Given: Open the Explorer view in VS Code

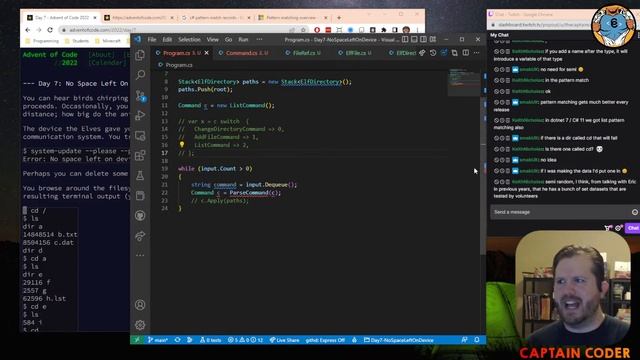Looking at the screenshot, I should coord(140,55).
